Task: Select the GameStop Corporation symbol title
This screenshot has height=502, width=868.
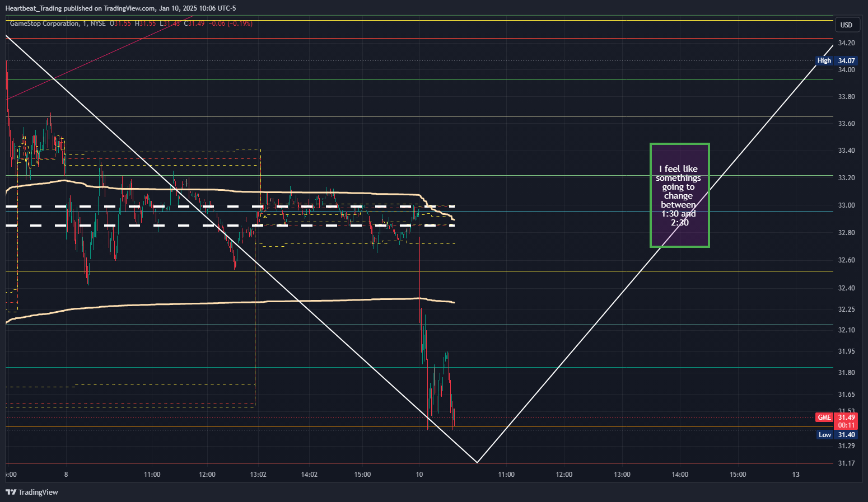Action: [x=45, y=24]
